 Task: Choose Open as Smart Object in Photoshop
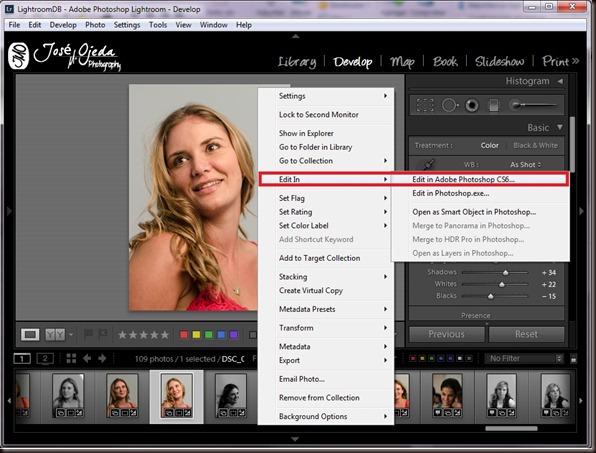[x=480, y=212]
